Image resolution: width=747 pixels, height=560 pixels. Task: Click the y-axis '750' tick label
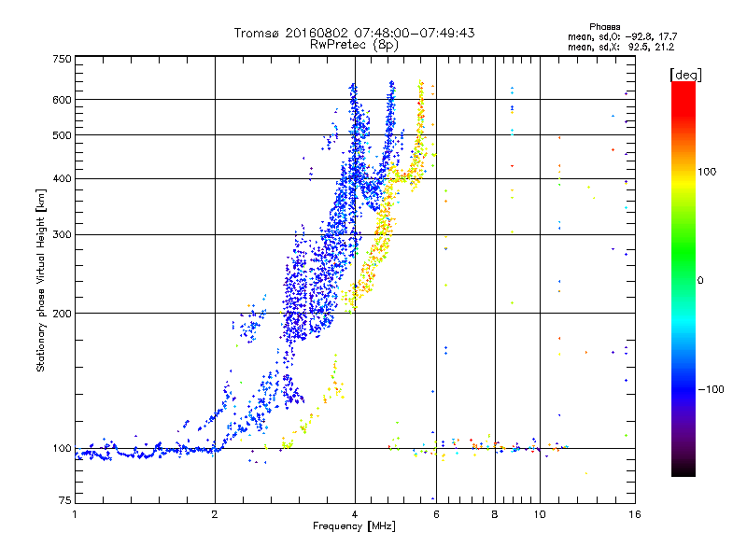pos(62,59)
